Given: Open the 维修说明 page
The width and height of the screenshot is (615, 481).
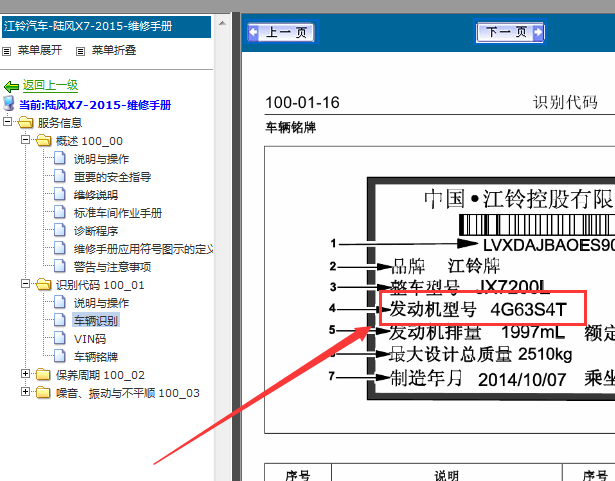Looking at the screenshot, I should click(x=96, y=195).
